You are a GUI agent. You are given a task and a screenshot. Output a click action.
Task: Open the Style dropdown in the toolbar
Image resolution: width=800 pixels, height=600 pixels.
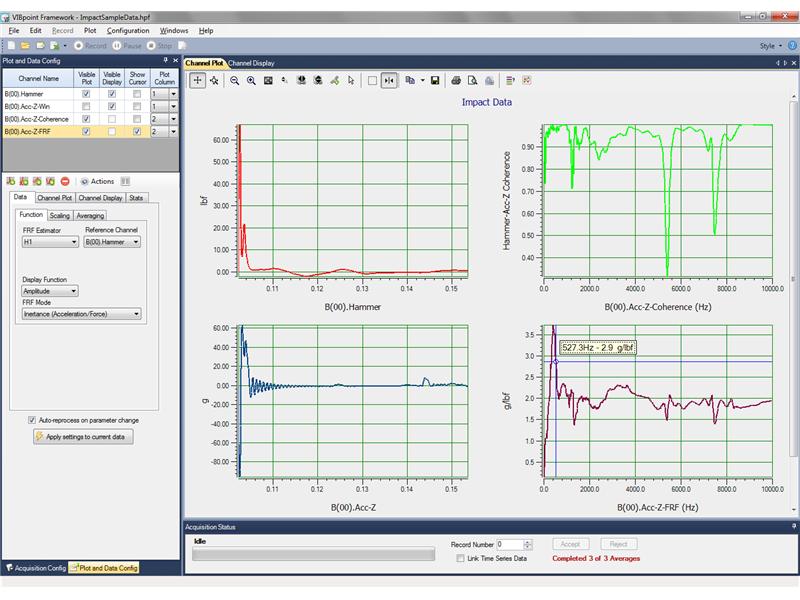click(x=770, y=45)
